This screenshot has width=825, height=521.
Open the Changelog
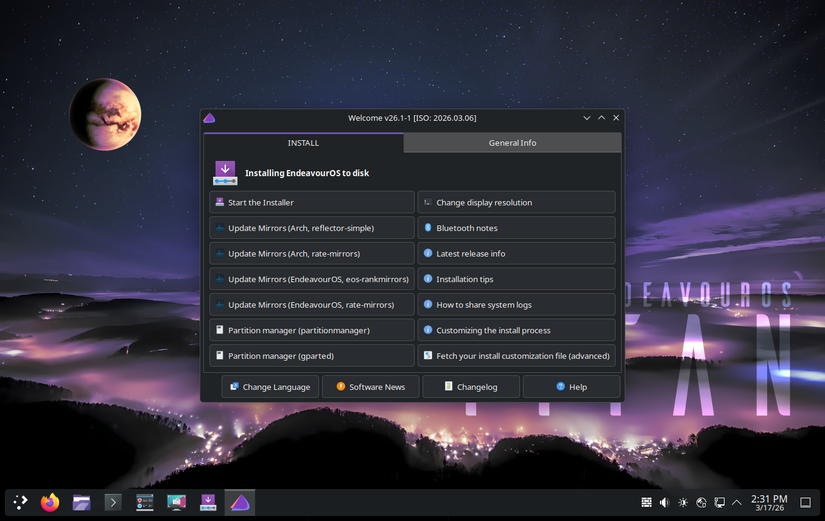point(471,387)
